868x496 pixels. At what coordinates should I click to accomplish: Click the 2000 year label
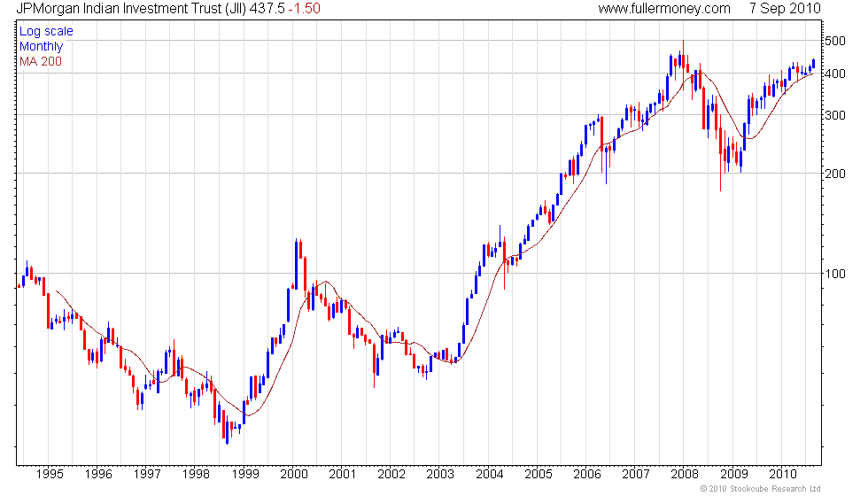(x=293, y=474)
